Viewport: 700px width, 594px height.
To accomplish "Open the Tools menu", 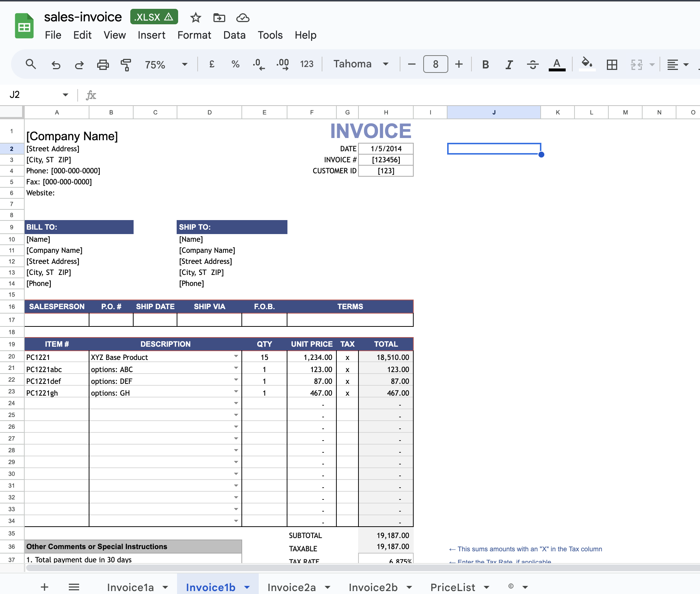I will tap(270, 35).
